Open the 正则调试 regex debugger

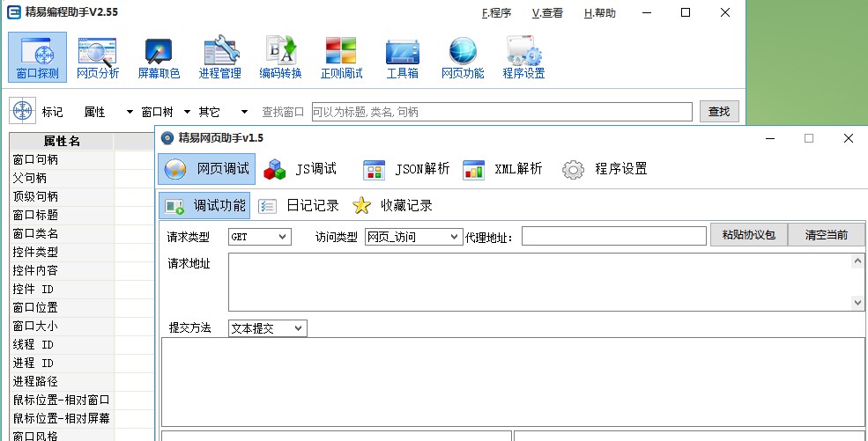point(342,57)
